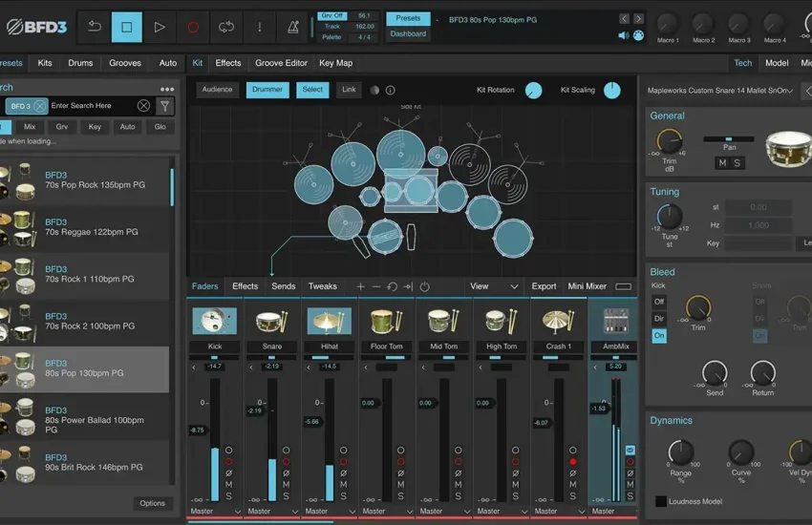
Task: Expand AmbMix channel left arrow
Action: 595,367
